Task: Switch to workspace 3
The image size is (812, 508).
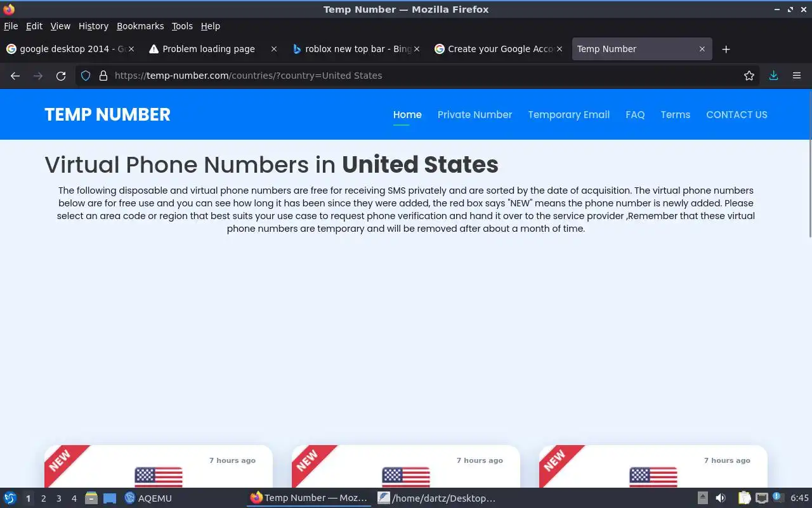Action: click(58, 498)
